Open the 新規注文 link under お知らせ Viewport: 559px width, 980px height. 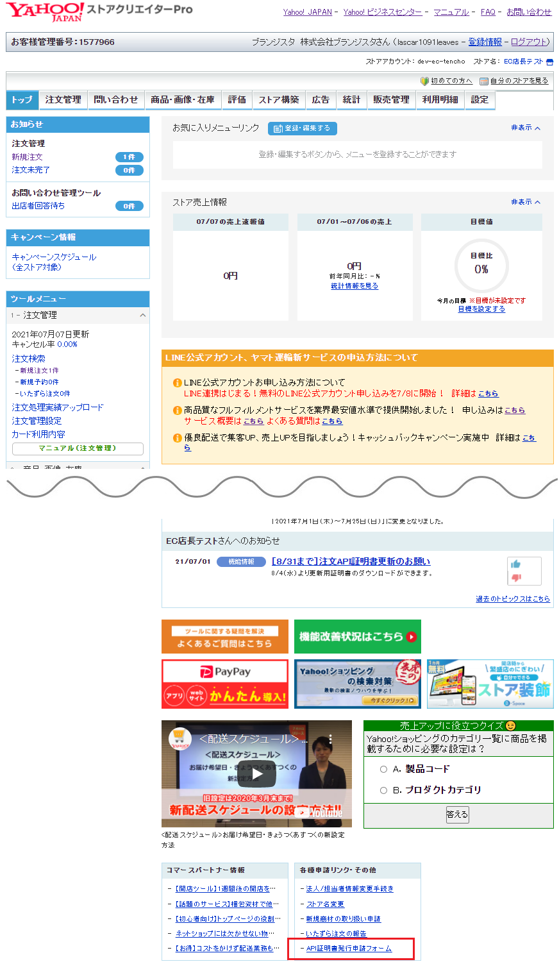tap(28, 157)
